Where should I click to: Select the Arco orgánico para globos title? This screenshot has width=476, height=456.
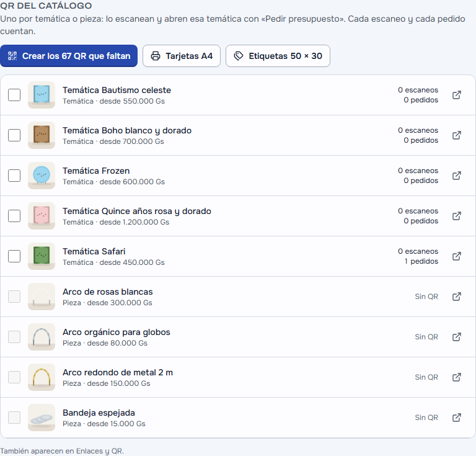117,332
